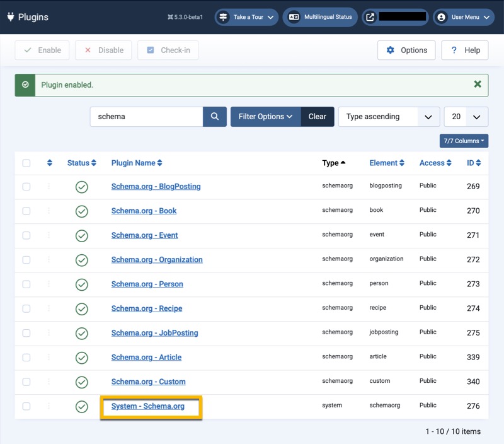Screen dimensions: 504x444
Task: Click status icon of System - Schema.org
Action: [x=81, y=407]
